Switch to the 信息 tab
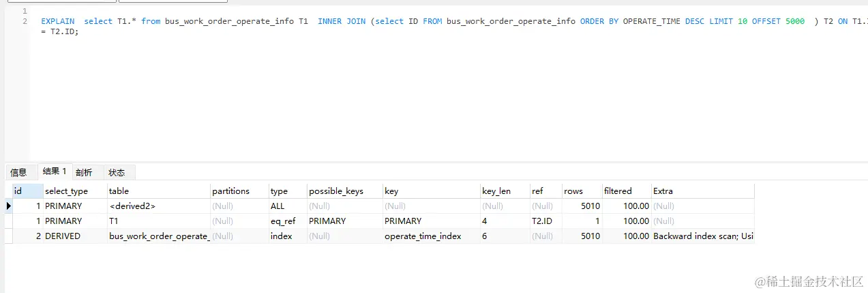 tap(18, 173)
